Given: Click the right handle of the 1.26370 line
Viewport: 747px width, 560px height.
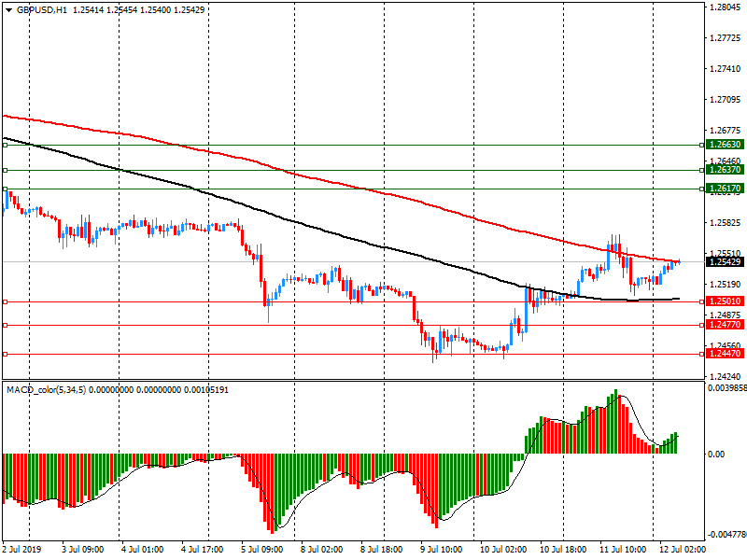Looking at the screenshot, I should pyautogui.click(x=702, y=170).
